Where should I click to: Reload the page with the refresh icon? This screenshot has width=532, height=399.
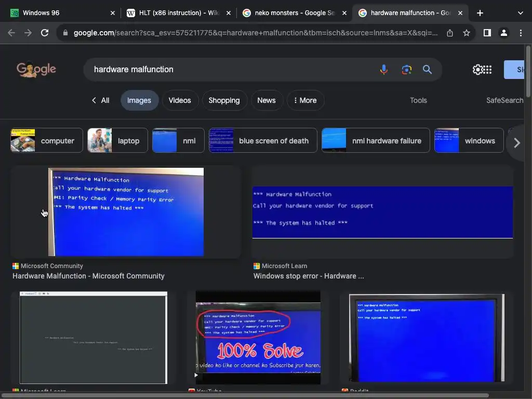tap(45, 33)
